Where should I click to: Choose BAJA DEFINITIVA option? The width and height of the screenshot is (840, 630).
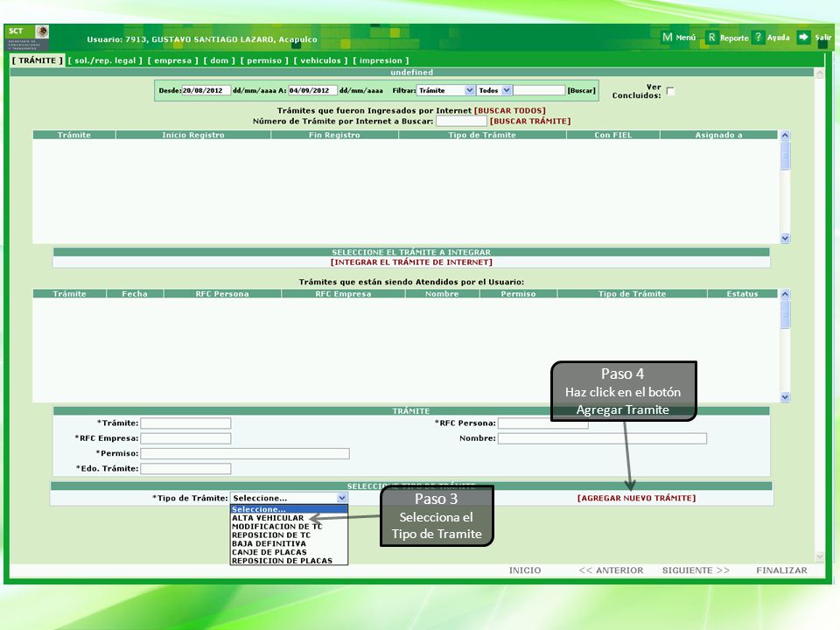(289, 543)
